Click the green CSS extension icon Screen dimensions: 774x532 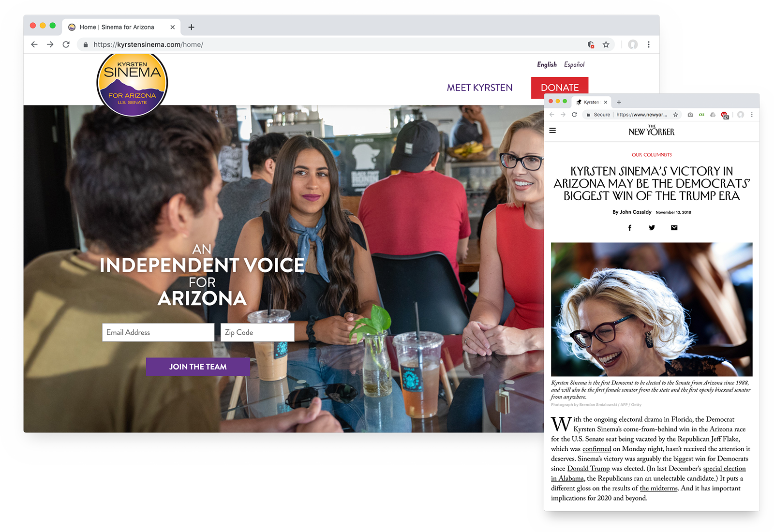click(701, 115)
